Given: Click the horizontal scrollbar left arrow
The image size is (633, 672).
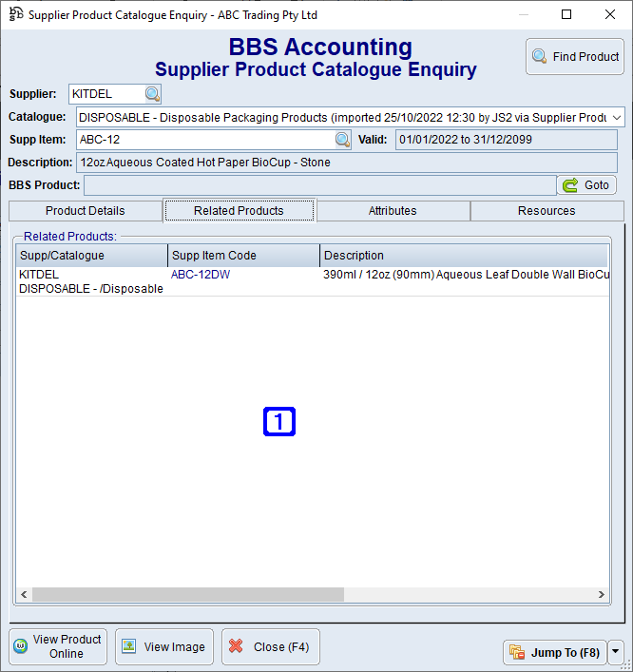Looking at the screenshot, I should coord(24,594).
